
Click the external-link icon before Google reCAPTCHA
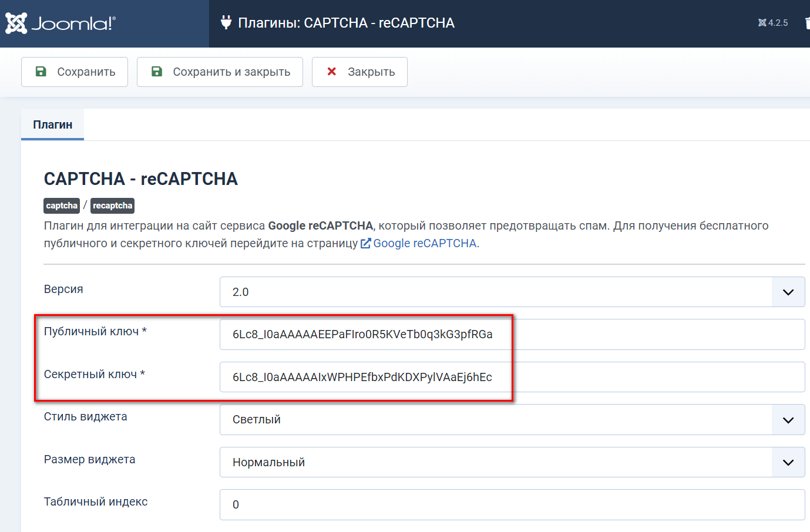(365, 243)
